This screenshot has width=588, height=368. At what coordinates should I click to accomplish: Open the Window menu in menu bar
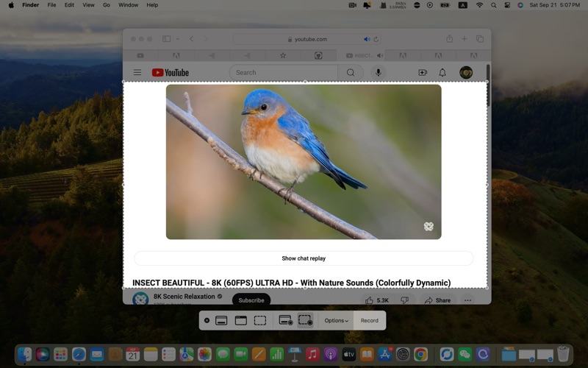[x=128, y=5]
